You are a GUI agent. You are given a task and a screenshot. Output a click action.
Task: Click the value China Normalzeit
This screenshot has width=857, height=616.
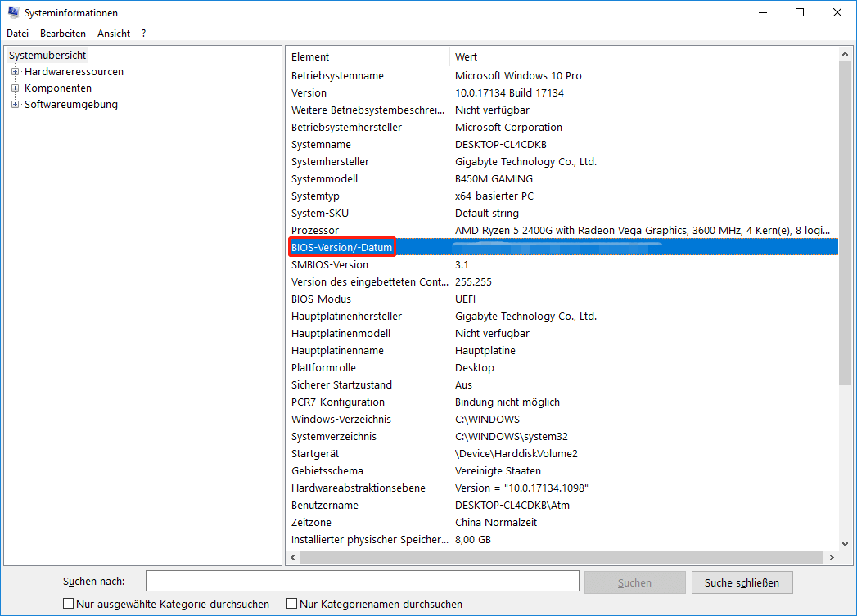click(496, 523)
